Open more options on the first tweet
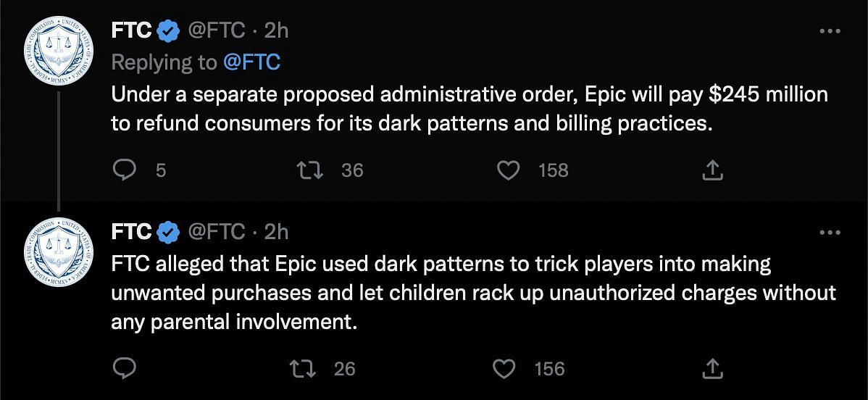 829,32
